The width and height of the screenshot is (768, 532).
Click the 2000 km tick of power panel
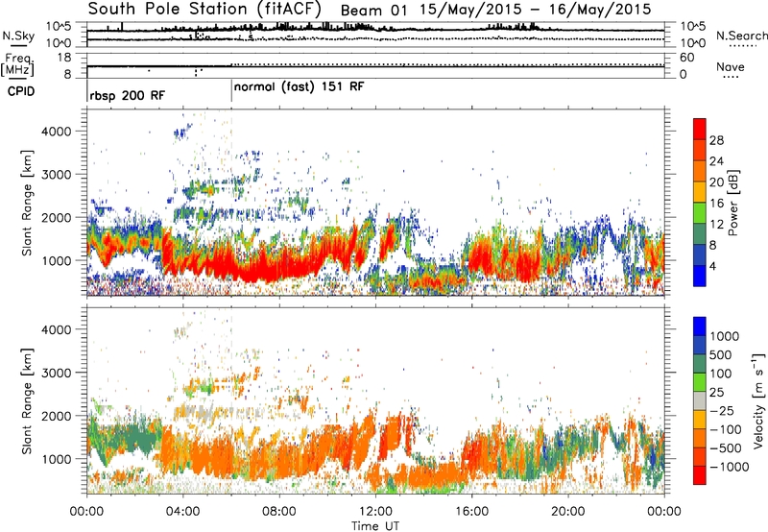click(56, 217)
